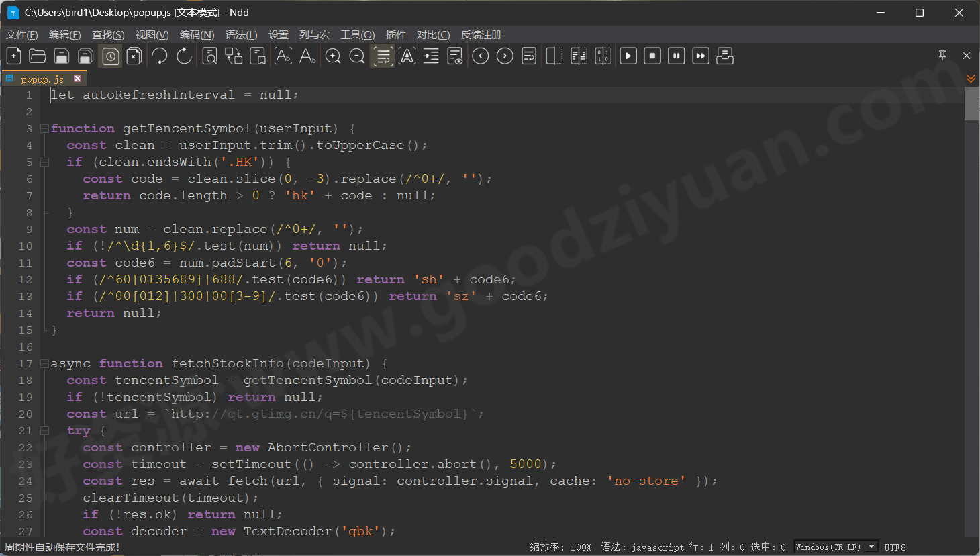
Task: Toggle word wrap in the toolbar
Action: [x=382, y=56]
